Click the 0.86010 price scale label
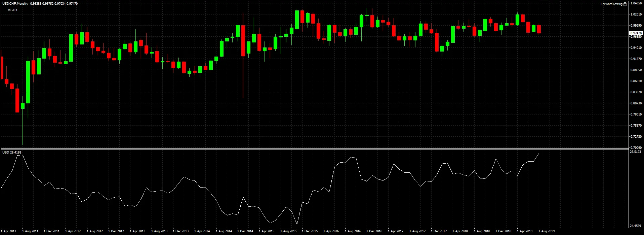The width and height of the screenshot is (644, 235). [636, 81]
